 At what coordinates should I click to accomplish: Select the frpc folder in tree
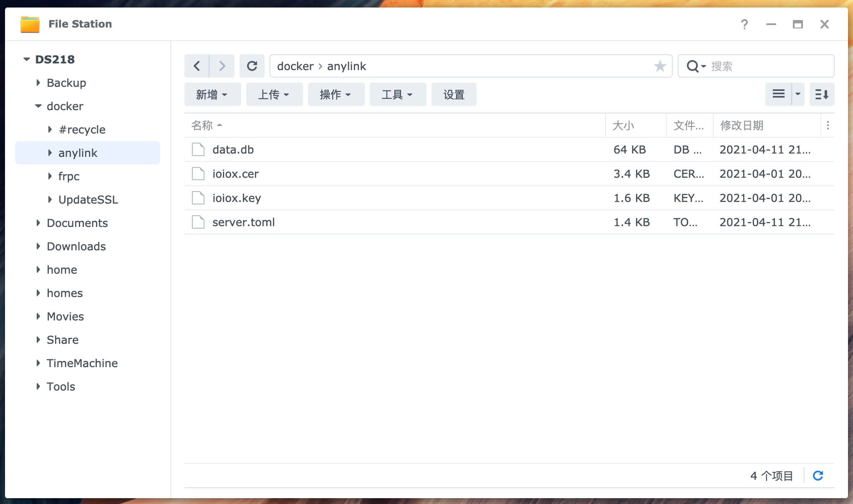coord(69,176)
